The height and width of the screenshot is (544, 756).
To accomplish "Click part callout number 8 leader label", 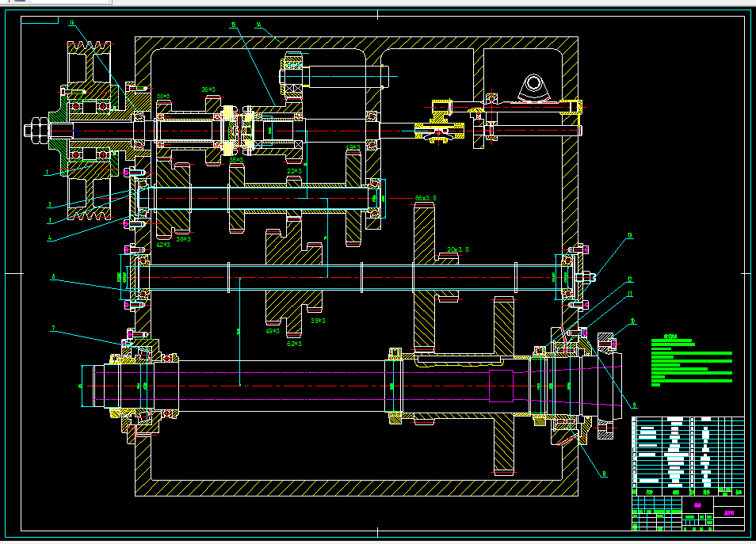I will tap(604, 474).
